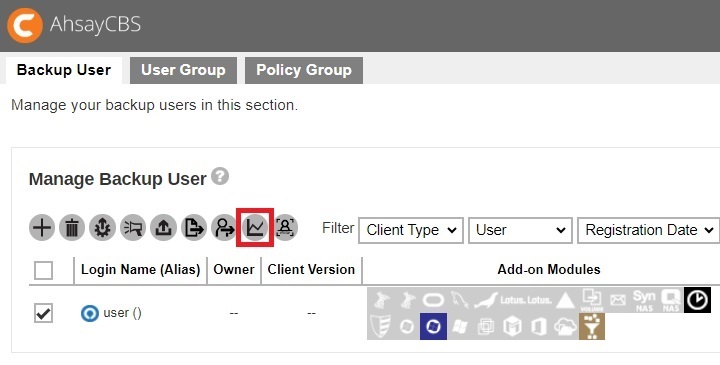This screenshot has height=365, width=720.
Task: Open the Registration Date filter dropdown
Action: [x=649, y=230]
